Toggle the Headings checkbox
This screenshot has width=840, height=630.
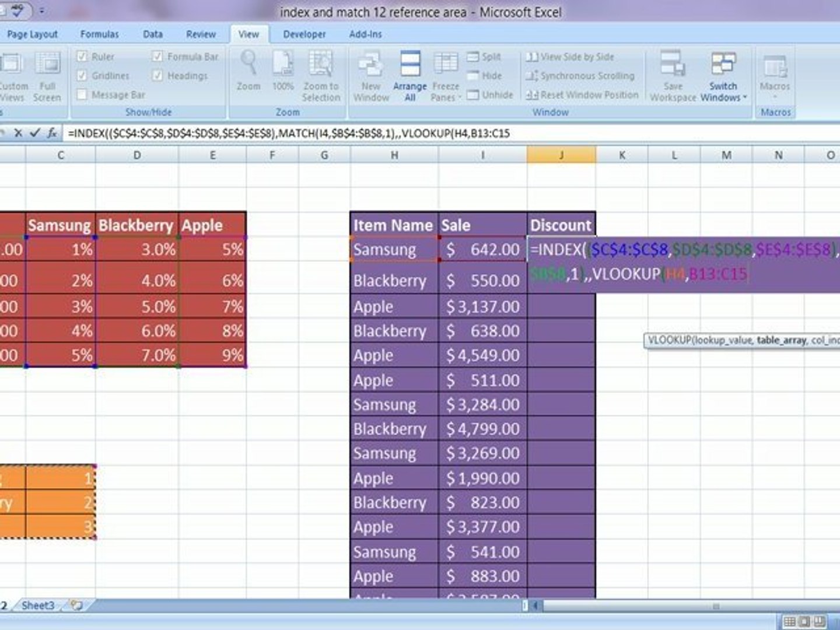157,76
